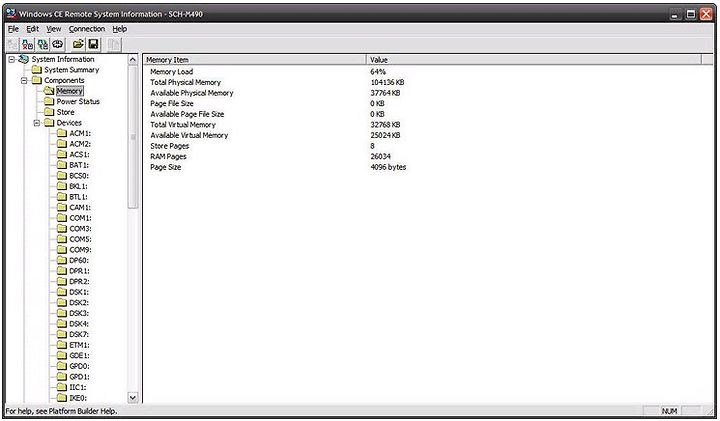The width and height of the screenshot is (720, 421).
Task: Select the DSK2: device entry
Action: coord(79,303)
